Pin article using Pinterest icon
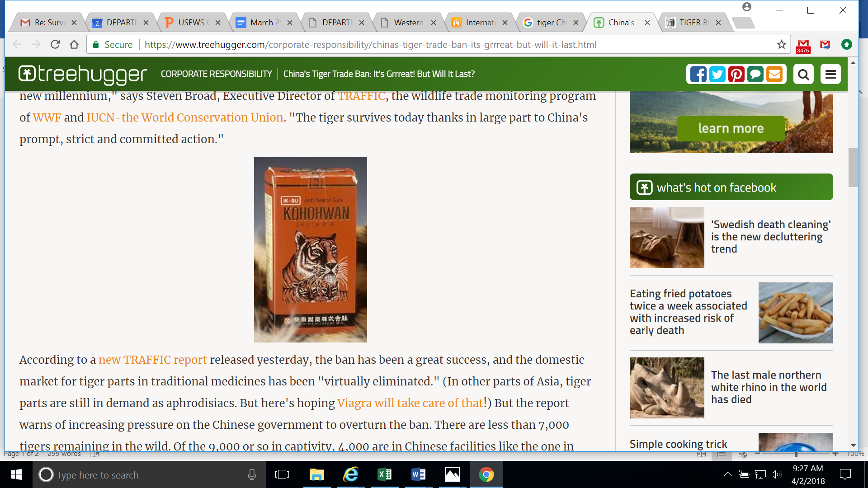 click(736, 74)
